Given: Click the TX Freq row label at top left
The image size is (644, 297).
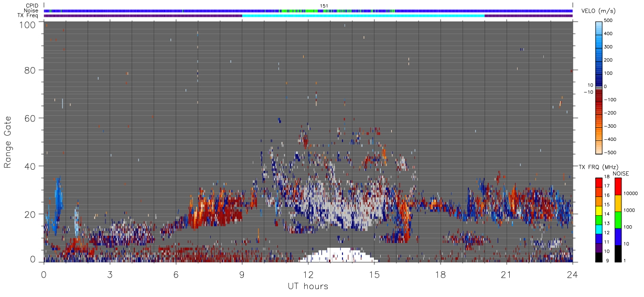Looking at the screenshot, I should 27,15.
